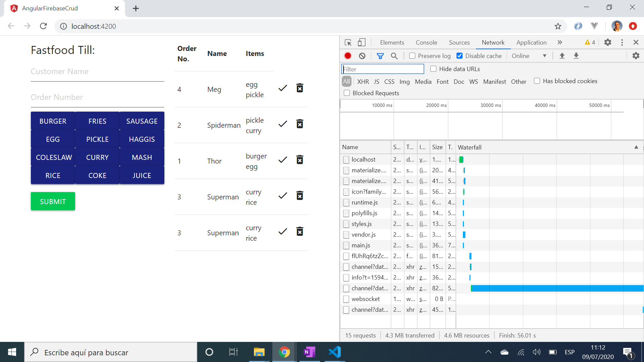Viewport: 644px width, 362px height.
Task: Click the record network log button
Action: [348, 56]
